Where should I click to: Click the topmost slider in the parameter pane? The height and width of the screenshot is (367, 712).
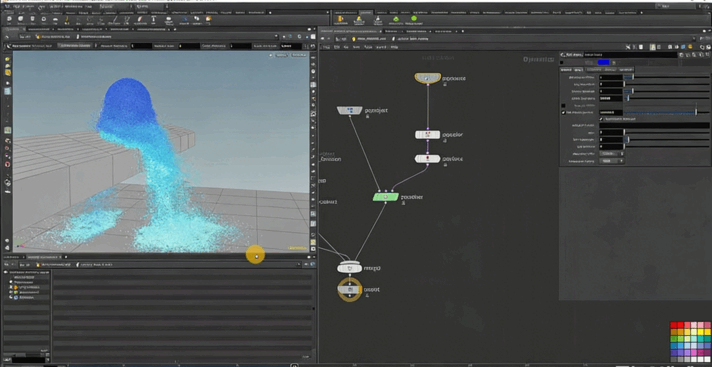click(668, 78)
